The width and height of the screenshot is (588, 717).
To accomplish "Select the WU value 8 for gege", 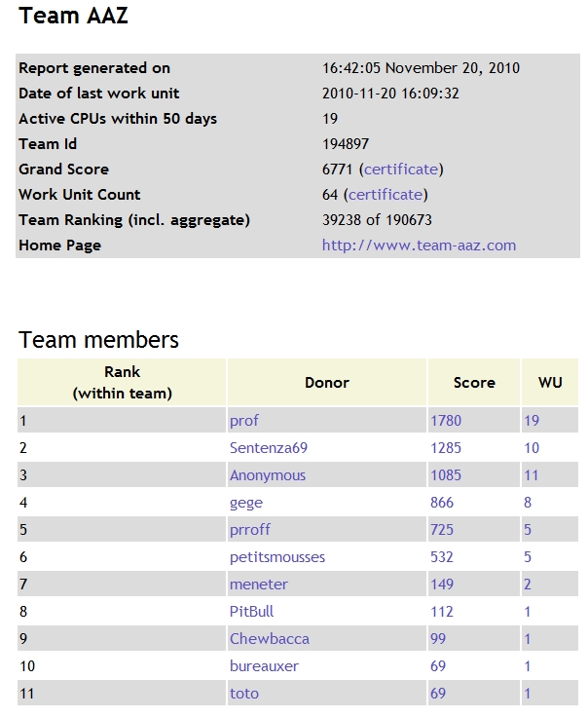I will pos(528,503).
